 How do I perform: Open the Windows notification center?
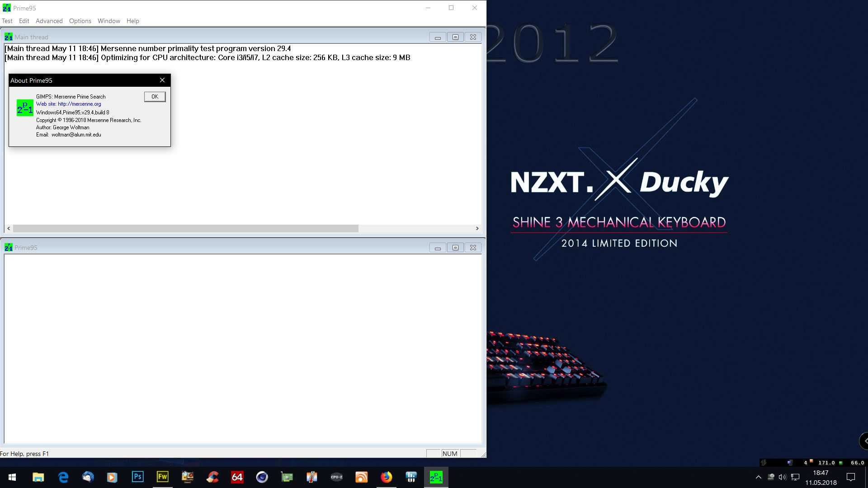click(x=851, y=477)
